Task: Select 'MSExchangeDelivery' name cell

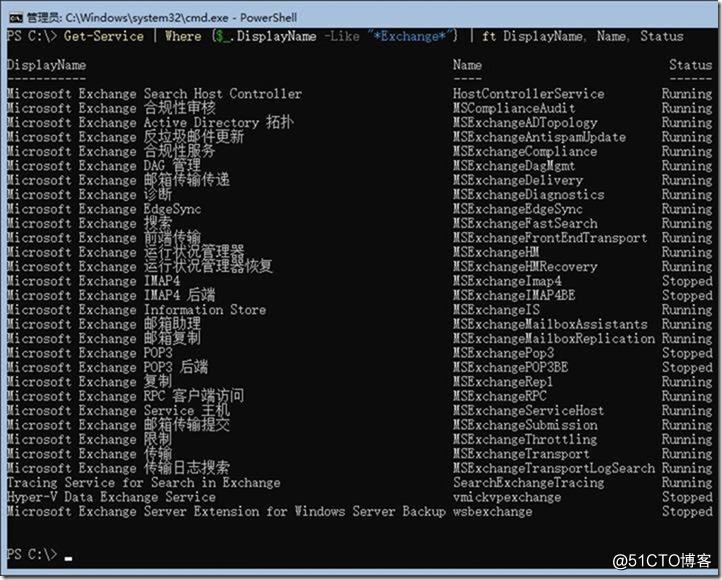Action: pos(518,180)
